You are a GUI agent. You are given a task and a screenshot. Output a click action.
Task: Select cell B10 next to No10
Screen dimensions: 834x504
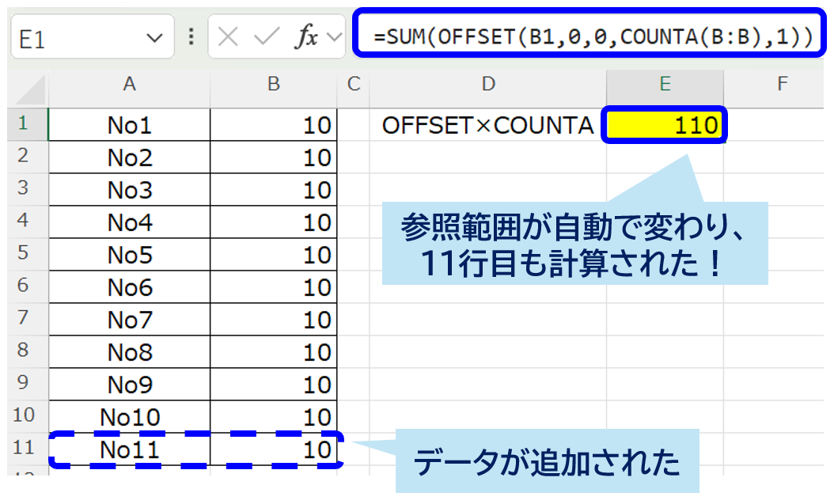(x=273, y=417)
